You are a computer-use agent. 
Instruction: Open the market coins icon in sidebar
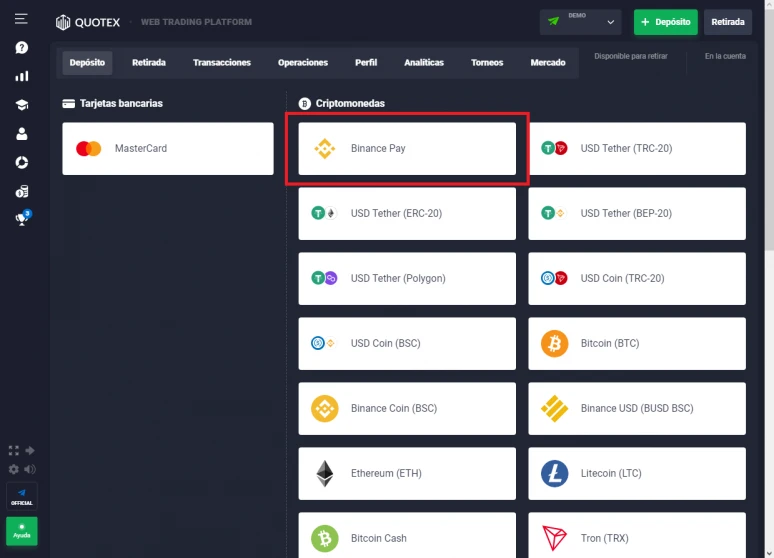tap(22, 191)
